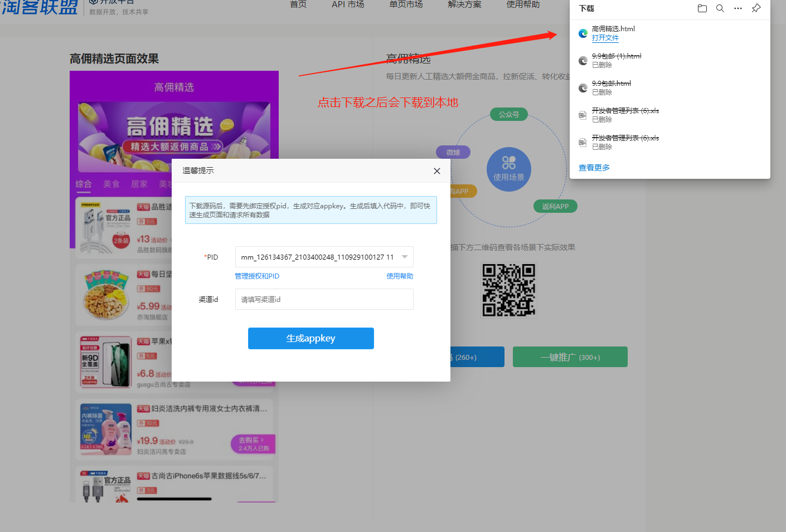Close the 温馨提示 dialog
786x532 pixels.
[437, 171]
